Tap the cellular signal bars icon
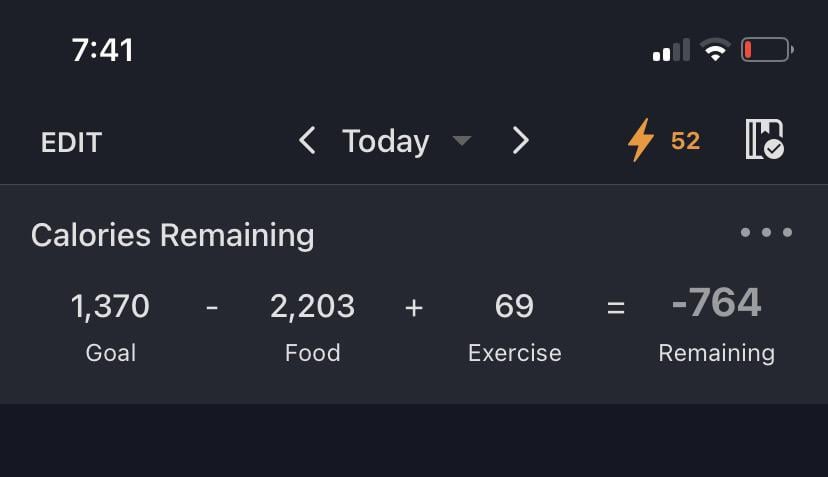This screenshot has width=828, height=477. click(x=671, y=50)
